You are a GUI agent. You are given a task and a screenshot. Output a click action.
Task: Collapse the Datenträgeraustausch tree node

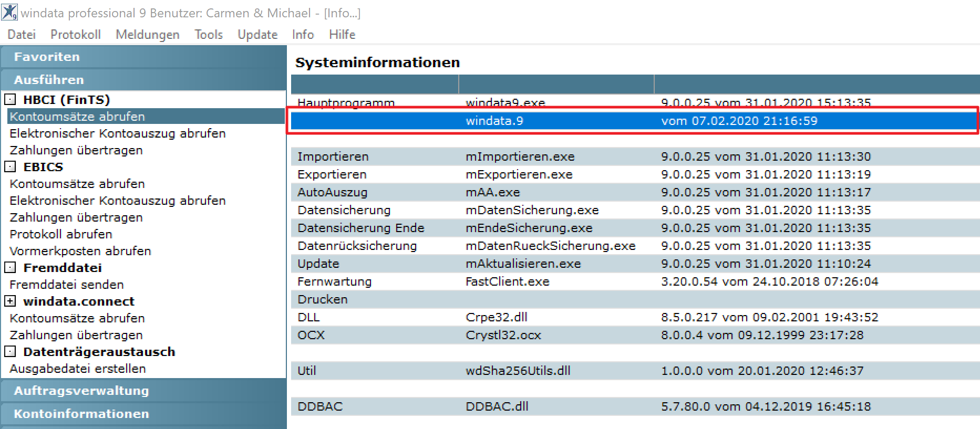tap(10, 351)
